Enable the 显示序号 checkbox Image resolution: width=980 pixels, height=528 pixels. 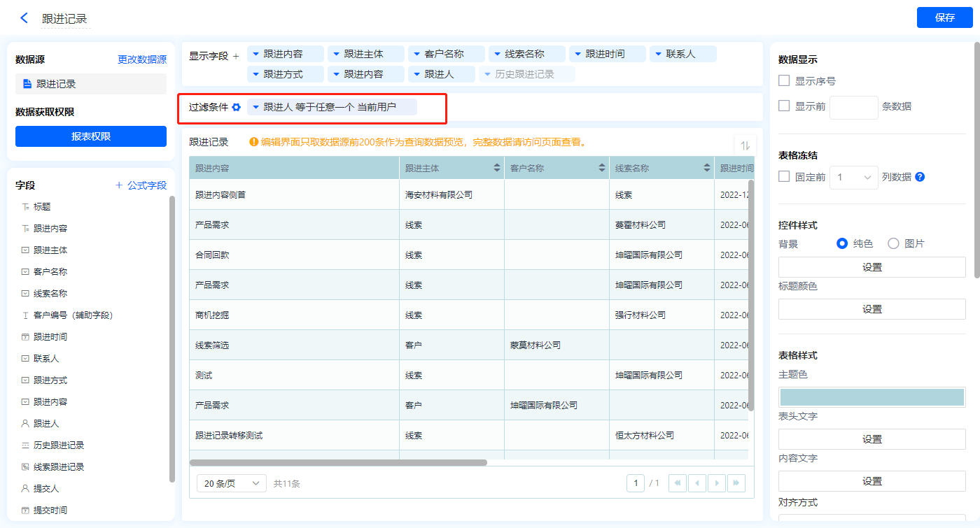tap(785, 81)
